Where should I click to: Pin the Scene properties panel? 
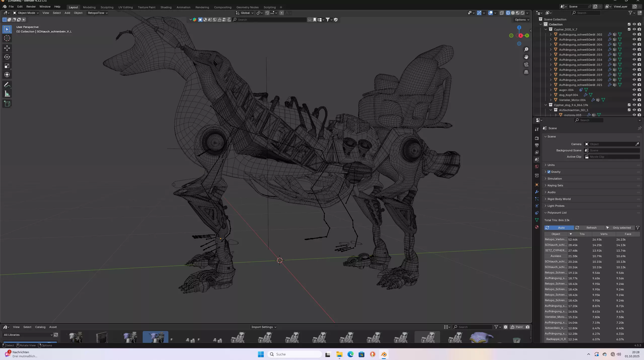click(639, 128)
